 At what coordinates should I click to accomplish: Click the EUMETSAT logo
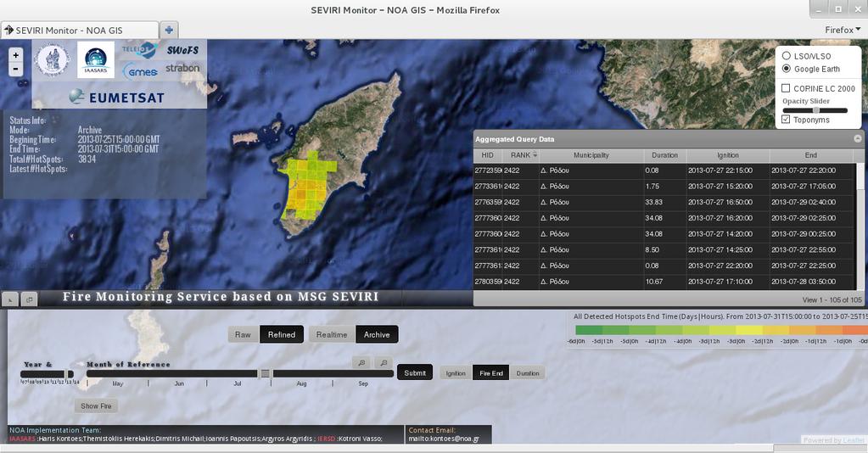(117, 98)
